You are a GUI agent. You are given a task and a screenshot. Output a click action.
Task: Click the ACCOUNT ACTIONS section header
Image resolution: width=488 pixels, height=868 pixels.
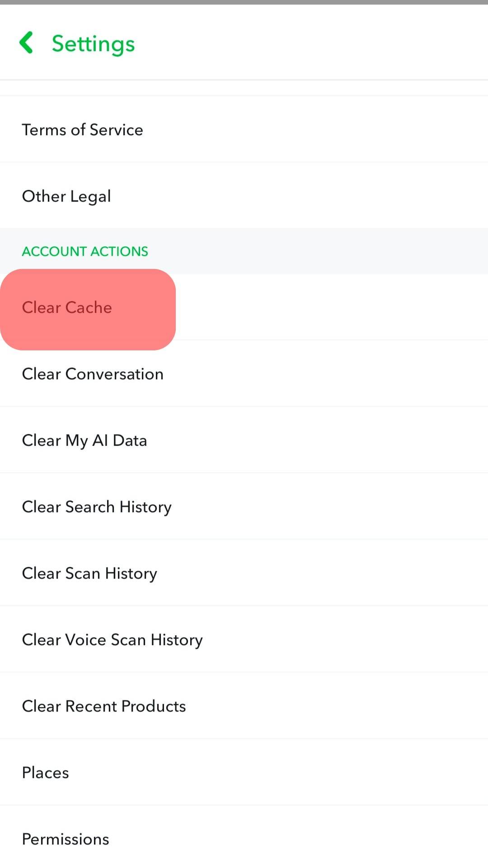(85, 251)
